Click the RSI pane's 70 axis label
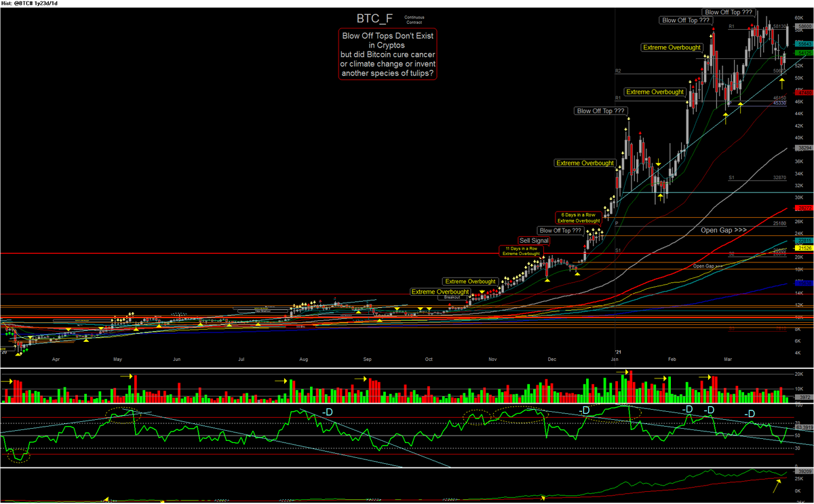This screenshot has height=504, width=814. (798, 423)
